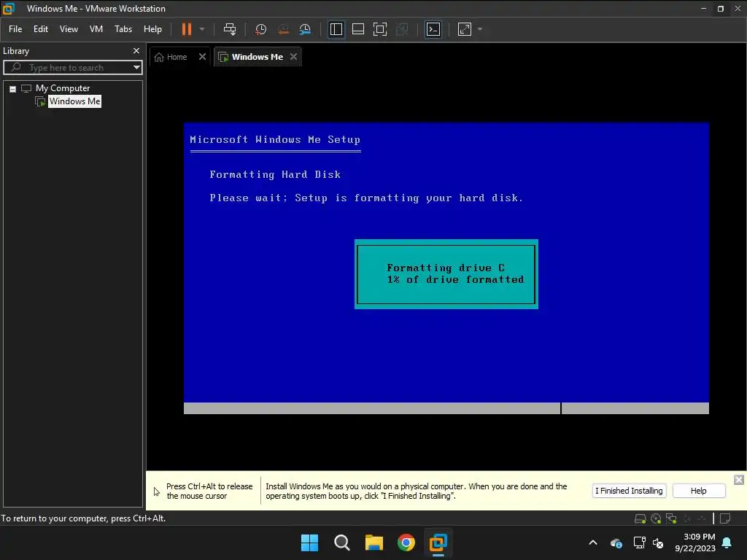
Task: Revert the VM to its previous snapshot
Action: click(x=283, y=29)
